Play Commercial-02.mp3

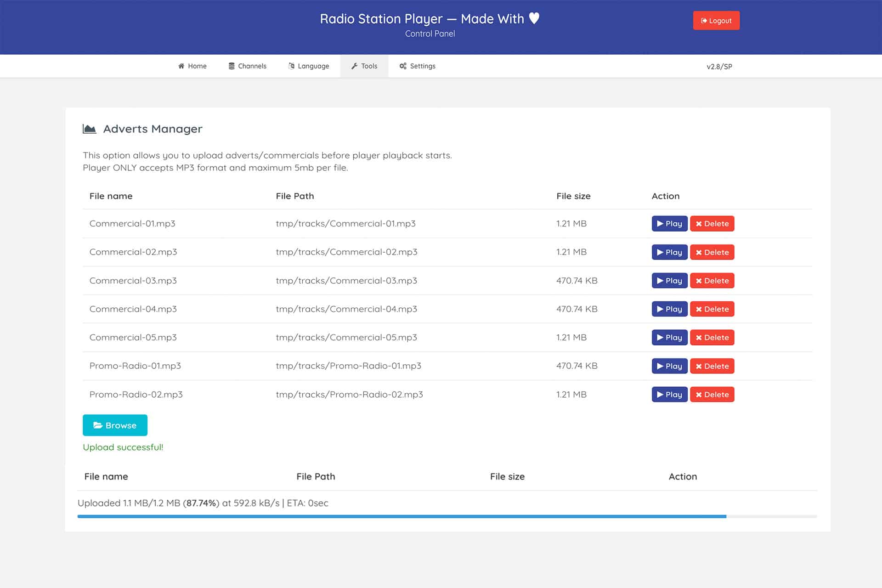669,252
